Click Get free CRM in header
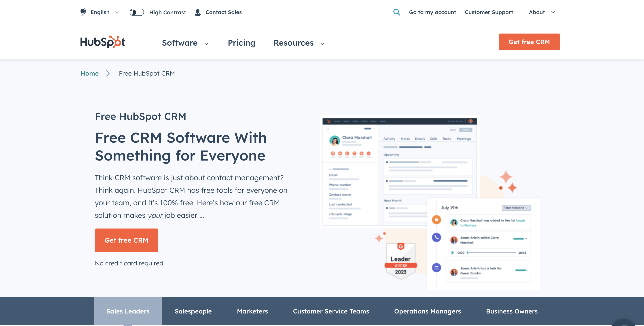Image resolution: width=644 pixels, height=326 pixels. pyautogui.click(x=529, y=42)
